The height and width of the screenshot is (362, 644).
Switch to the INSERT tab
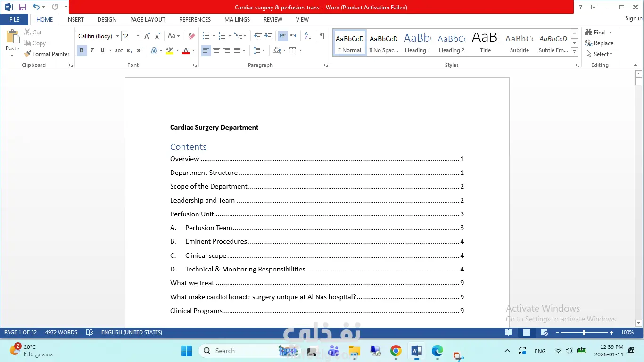(x=75, y=20)
